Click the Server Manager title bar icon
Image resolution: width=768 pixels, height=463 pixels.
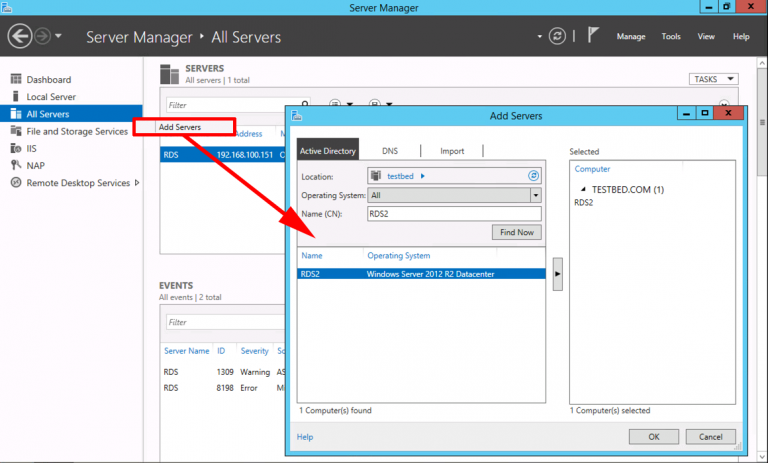point(6,7)
